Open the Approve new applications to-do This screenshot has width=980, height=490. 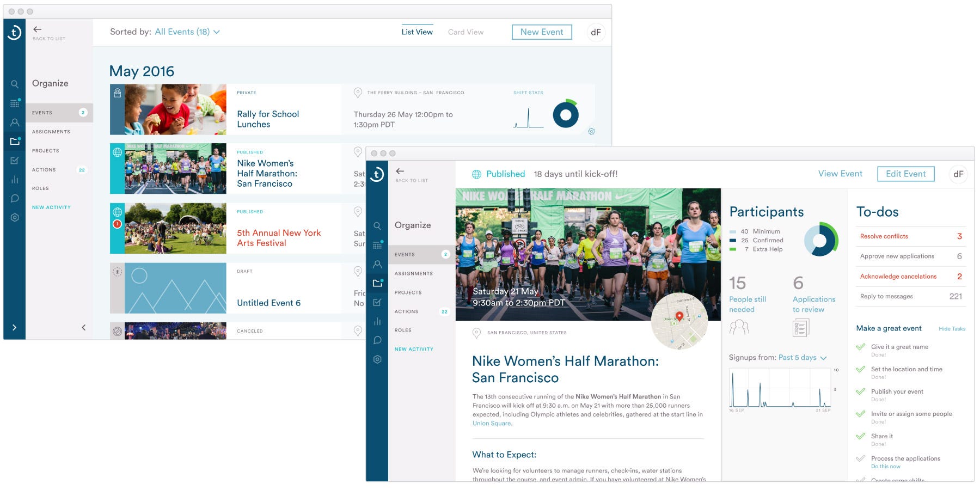(x=911, y=256)
